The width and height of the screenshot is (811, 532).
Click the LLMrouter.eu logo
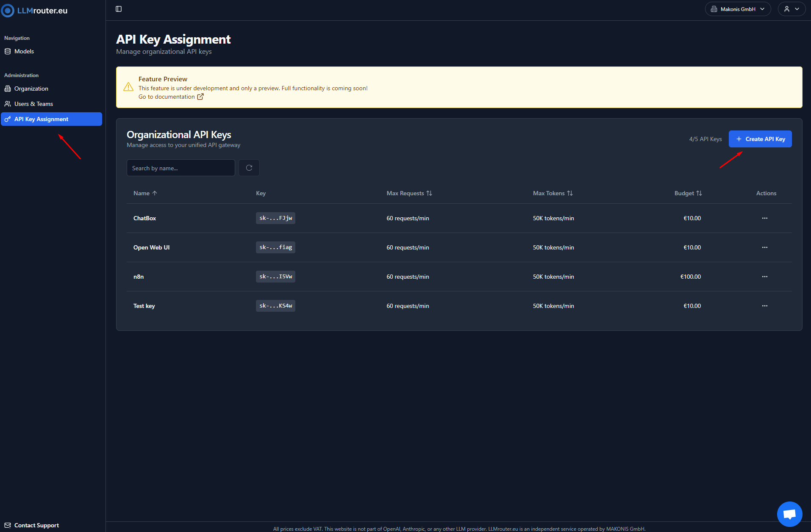point(35,11)
